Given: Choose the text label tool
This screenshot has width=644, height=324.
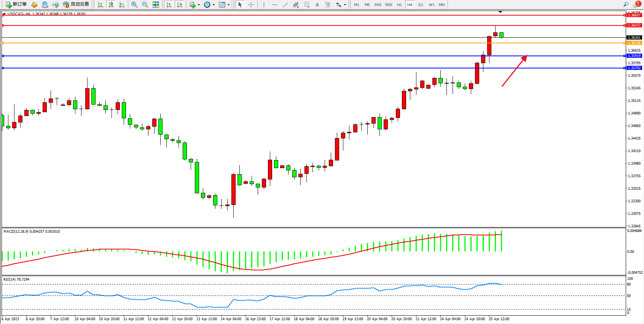Looking at the screenshot, I should coord(317,5).
